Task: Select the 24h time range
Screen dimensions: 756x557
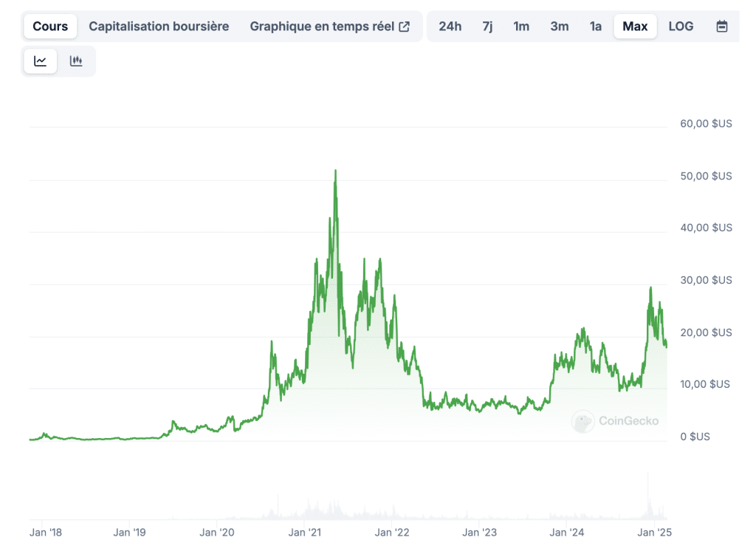Action: point(450,27)
